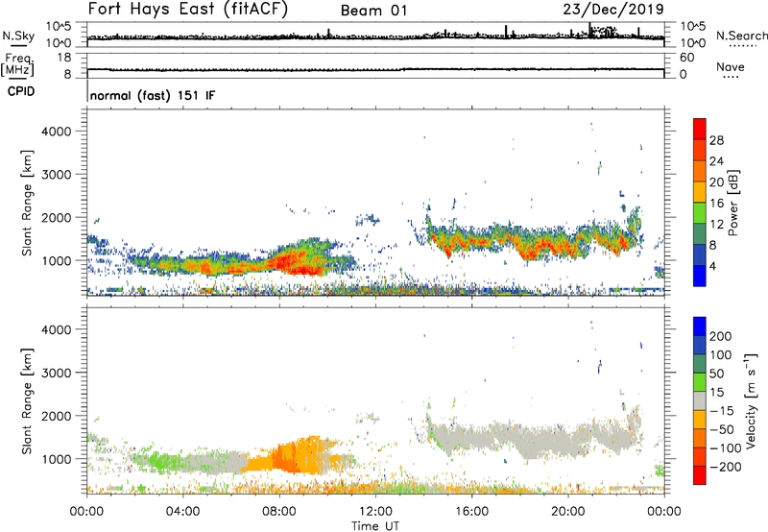Viewport: 768px width, 532px height.
Task: Click the '-100' label on Velocity color bar
Action: (726, 448)
